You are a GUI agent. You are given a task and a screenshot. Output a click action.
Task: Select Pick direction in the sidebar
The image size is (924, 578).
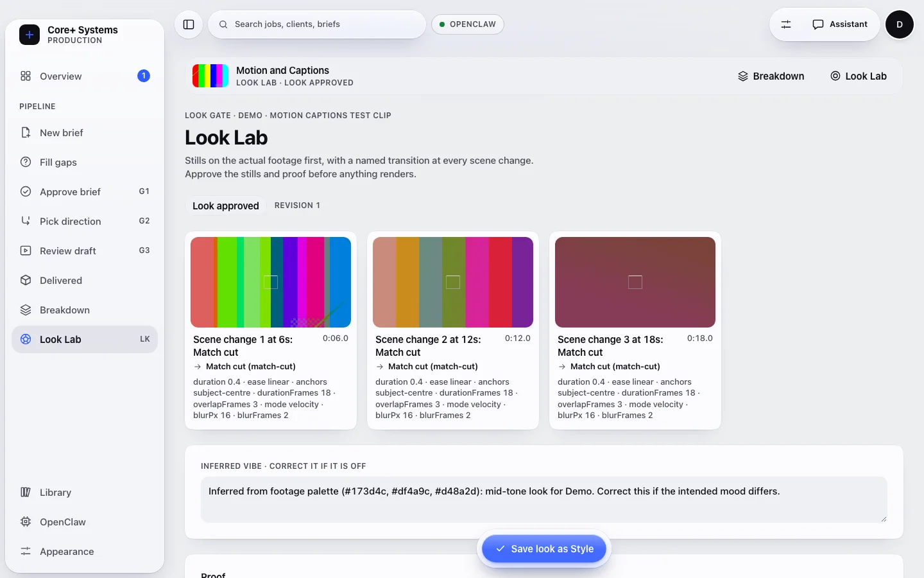coord(85,222)
